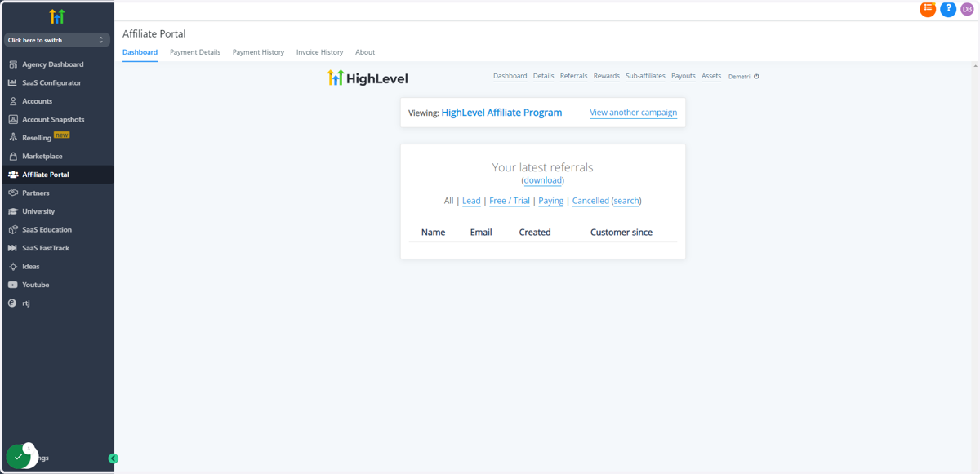
Task: Open the Referrals nav link
Action: tap(573, 76)
